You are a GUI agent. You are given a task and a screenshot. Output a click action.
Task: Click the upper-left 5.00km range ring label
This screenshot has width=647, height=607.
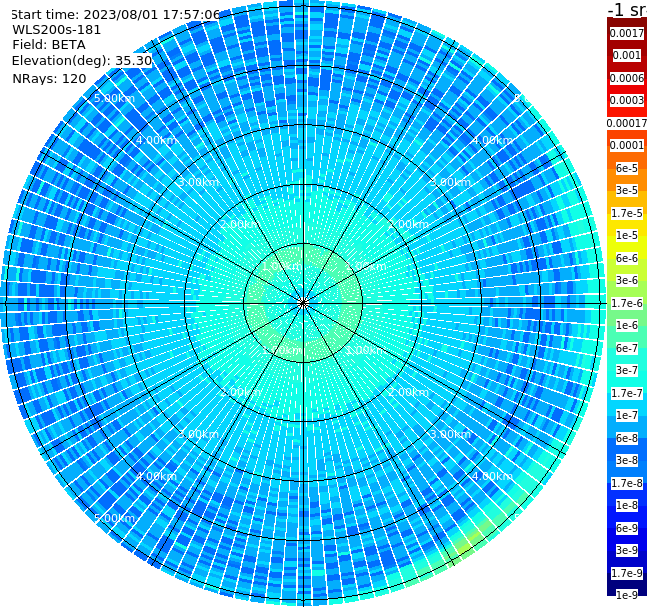click(x=114, y=98)
